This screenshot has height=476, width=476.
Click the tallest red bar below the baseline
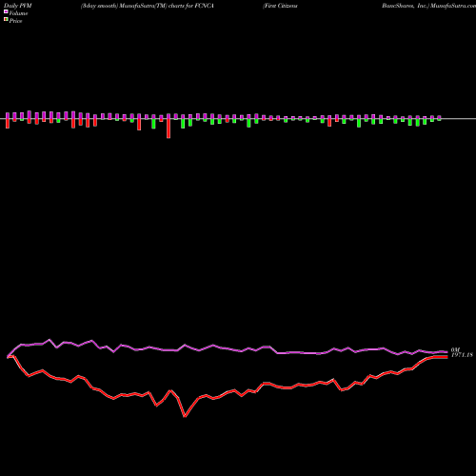click(169, 129)
